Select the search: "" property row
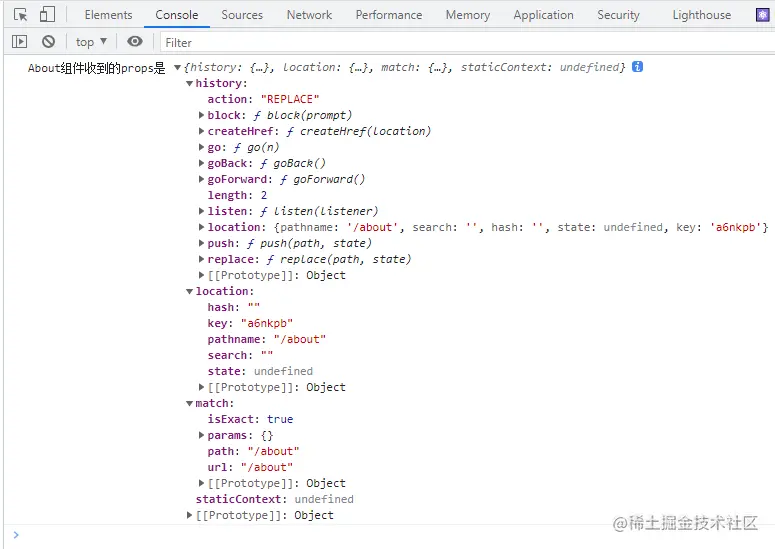 (240, 355)
